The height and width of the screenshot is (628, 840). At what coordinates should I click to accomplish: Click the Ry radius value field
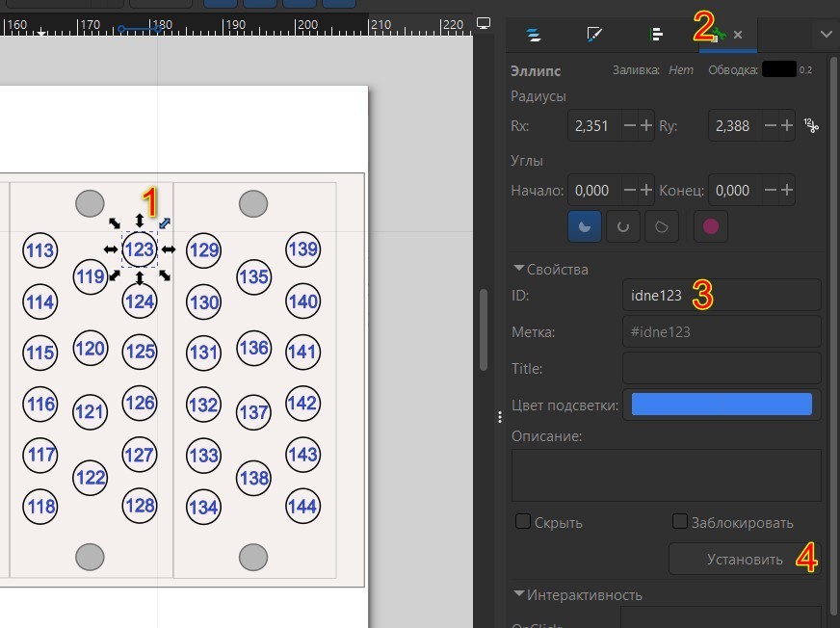735,126
